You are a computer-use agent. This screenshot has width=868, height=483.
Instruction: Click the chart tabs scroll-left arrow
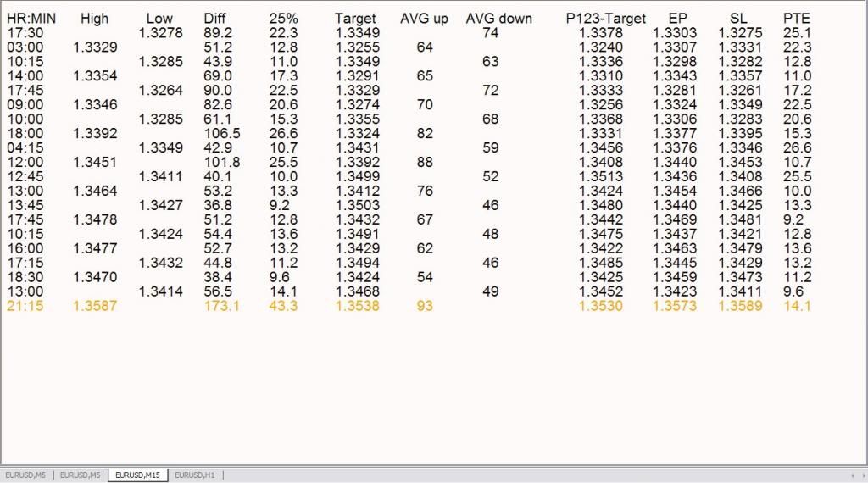tap(853, 475)
